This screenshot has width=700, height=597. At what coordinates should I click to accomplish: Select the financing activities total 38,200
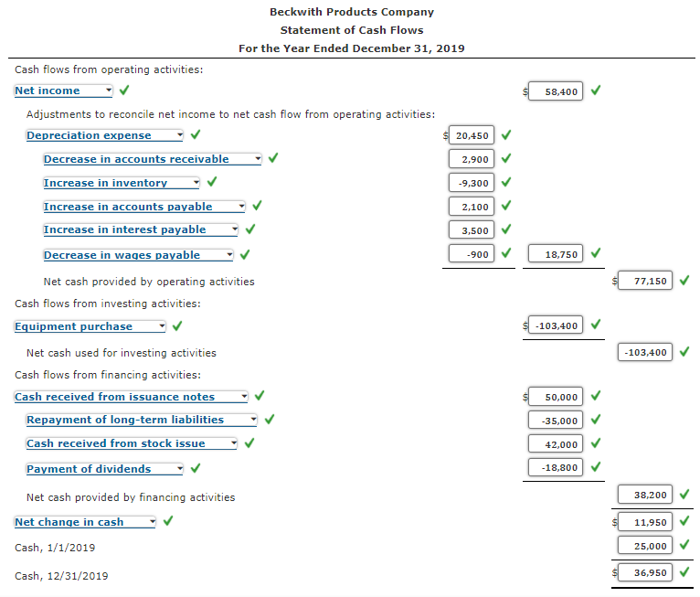tap(645, 495)
